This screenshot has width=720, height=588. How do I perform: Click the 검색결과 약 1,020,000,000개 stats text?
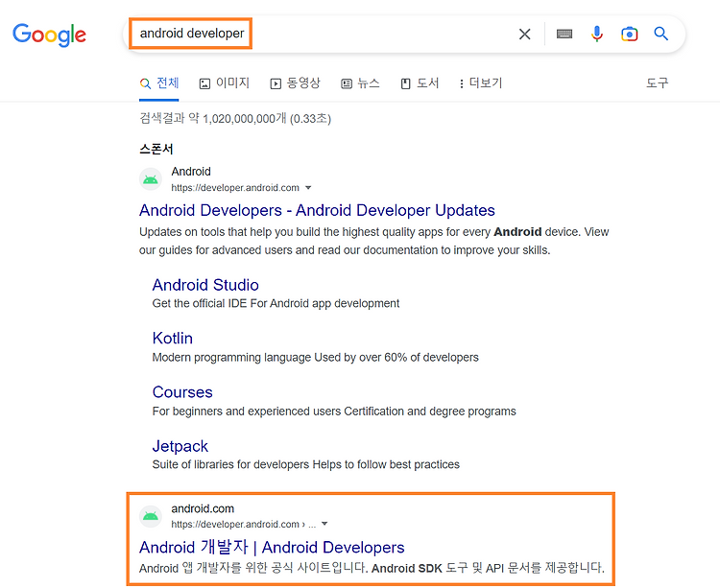pyautogui.click(x=235, y=119)
